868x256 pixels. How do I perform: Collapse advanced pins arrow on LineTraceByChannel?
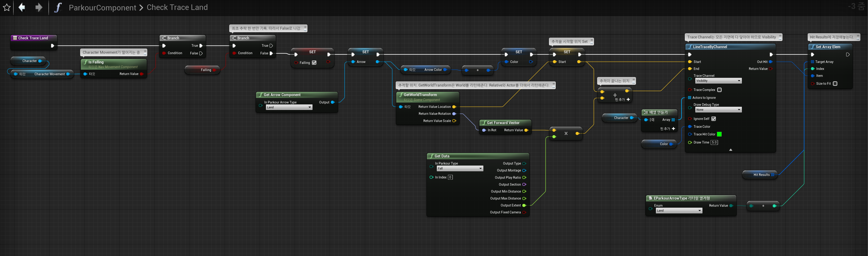point(731,150)
